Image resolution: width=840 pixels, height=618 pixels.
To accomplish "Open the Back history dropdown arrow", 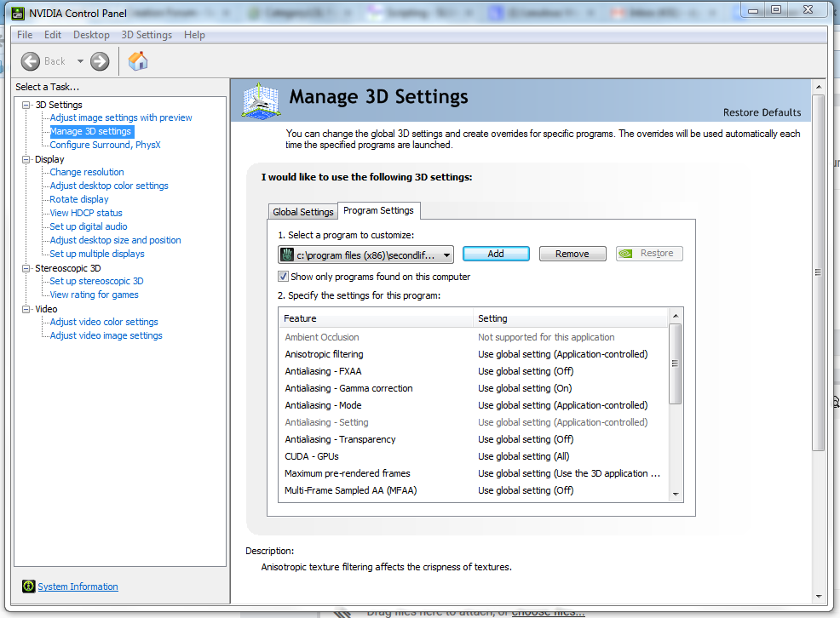I will point(80,61).
